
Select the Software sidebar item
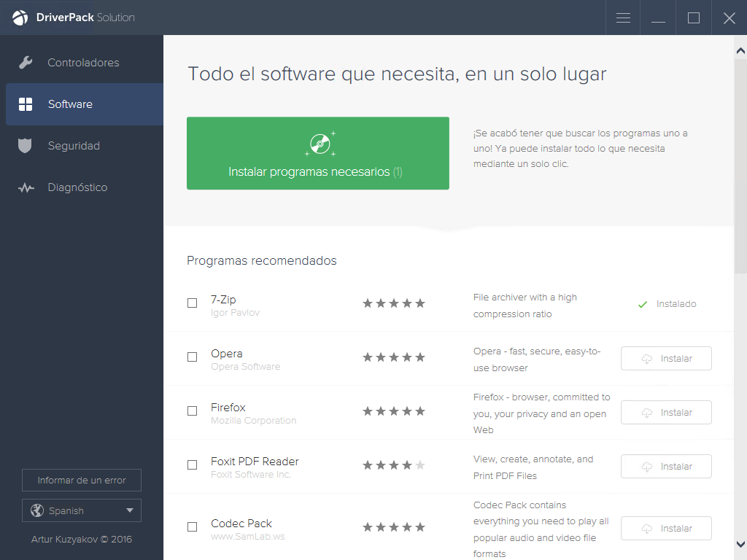tap(85, 104)
